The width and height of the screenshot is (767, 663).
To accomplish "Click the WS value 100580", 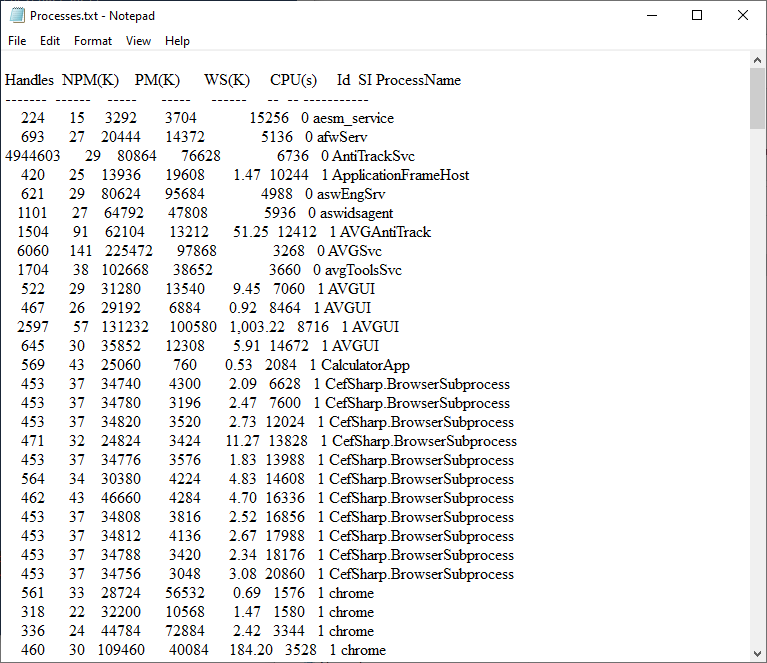I will point(193,327).
